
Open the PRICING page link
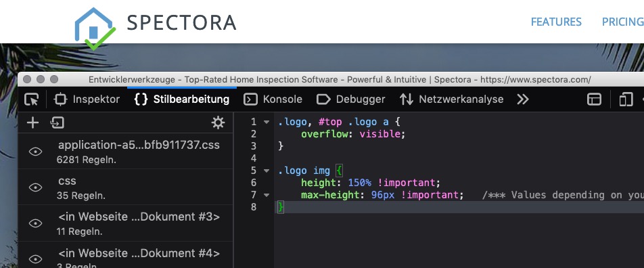(x=622, y=22)
